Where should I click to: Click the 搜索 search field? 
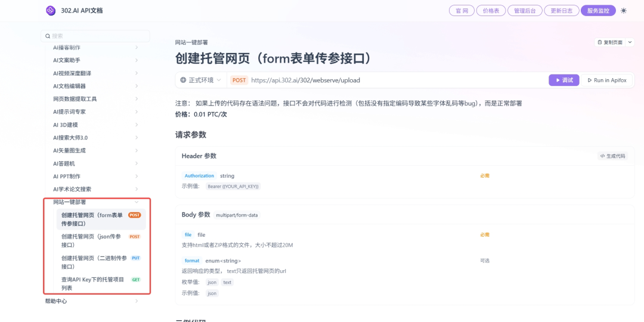[x=95, y=36]
